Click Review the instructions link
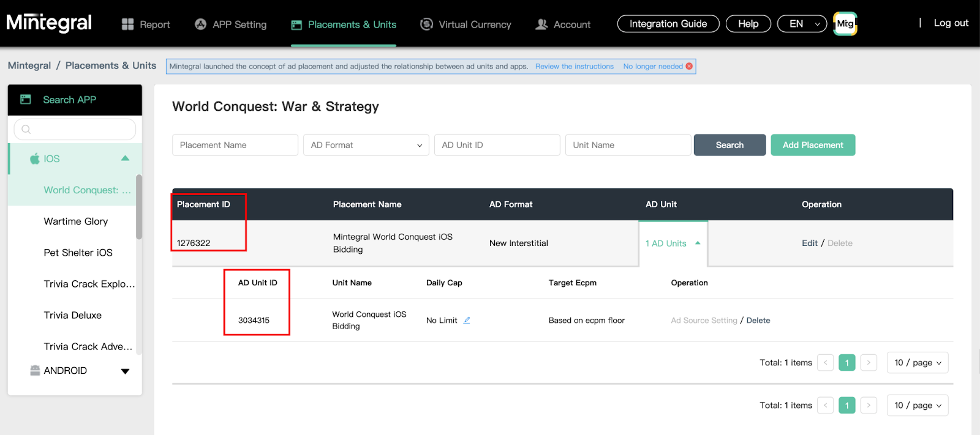980x435 pixels. point(575,66)
